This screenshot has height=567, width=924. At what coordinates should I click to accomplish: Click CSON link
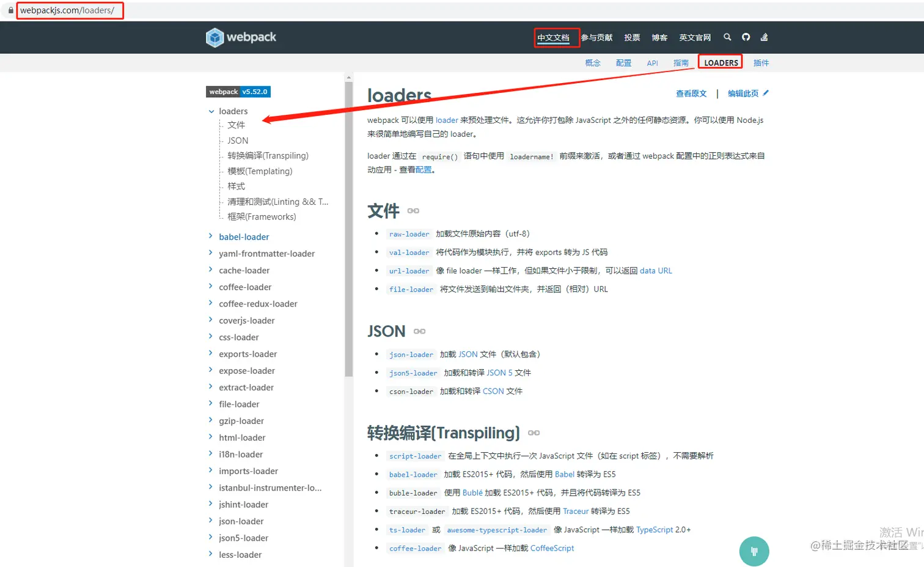click(x=493, y=391)
